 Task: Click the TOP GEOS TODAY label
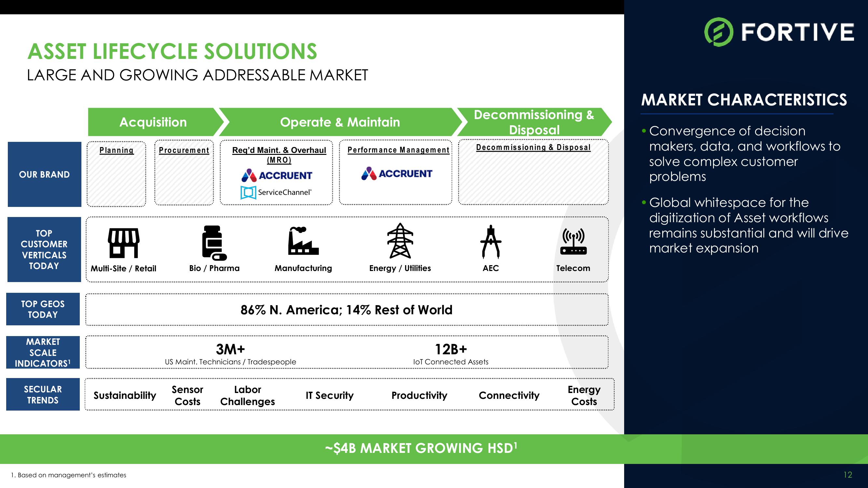pyautogui.click(x=43, y=309)
